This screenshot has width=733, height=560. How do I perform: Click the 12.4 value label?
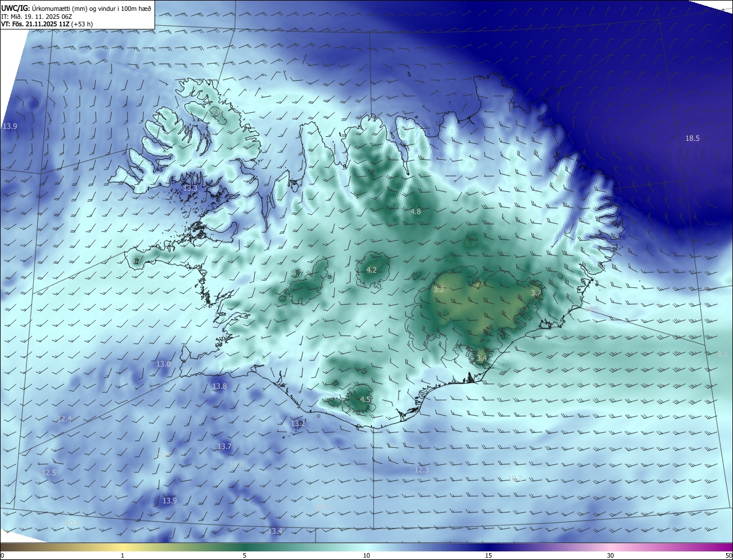point(65,419)
